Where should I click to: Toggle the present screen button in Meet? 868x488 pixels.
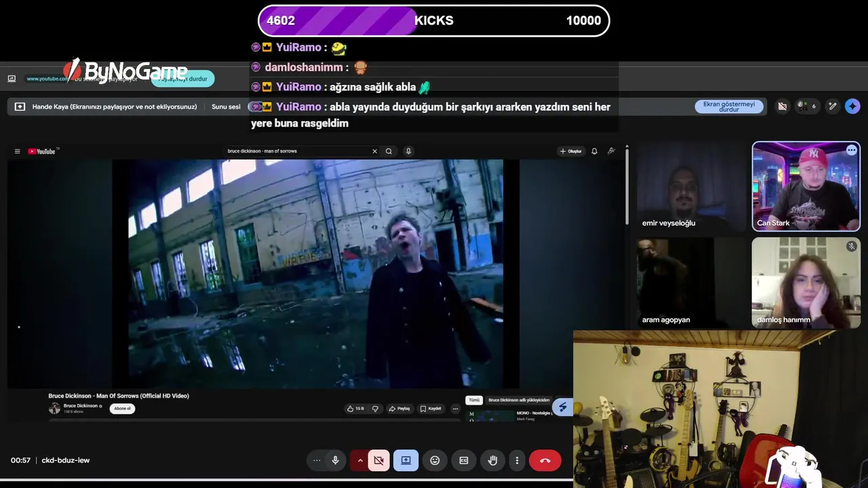coord(406,460)
